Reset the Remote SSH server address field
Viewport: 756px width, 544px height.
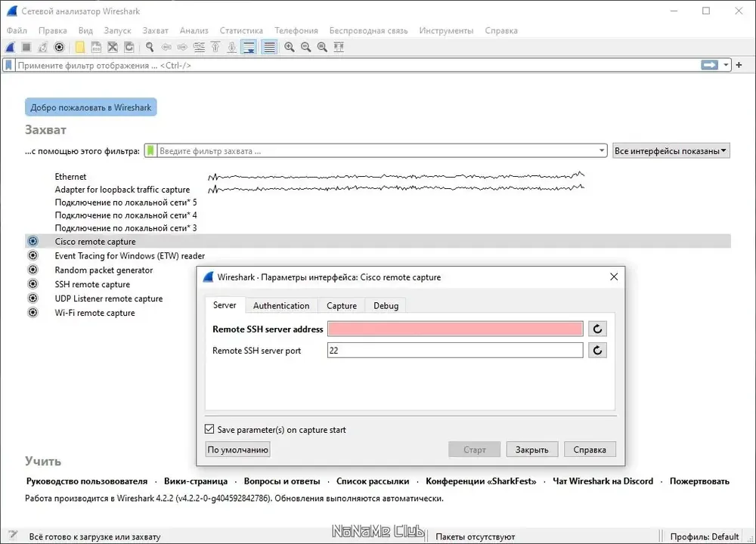(597, 329)
